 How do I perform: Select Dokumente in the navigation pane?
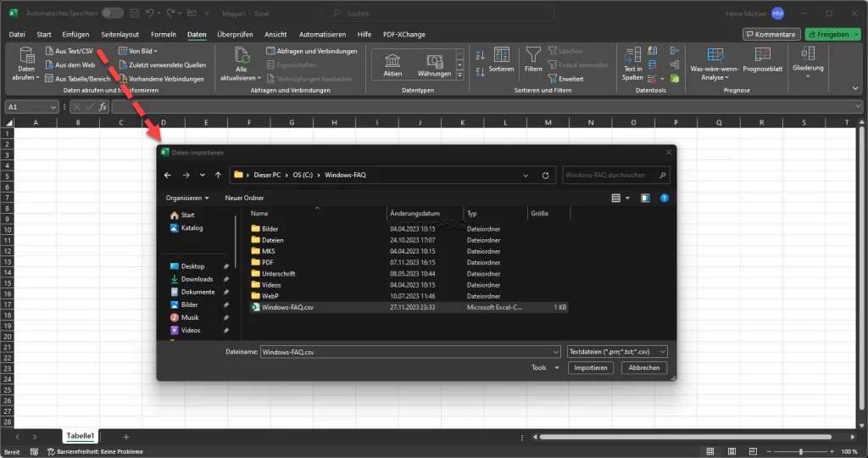pyautogui.click(x=192, y=292)
